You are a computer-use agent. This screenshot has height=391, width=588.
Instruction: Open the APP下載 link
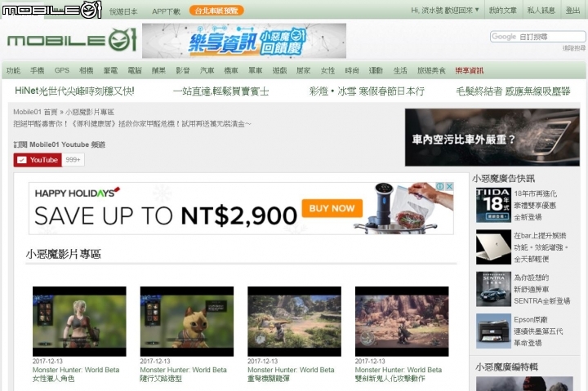[x=166, y=11]
